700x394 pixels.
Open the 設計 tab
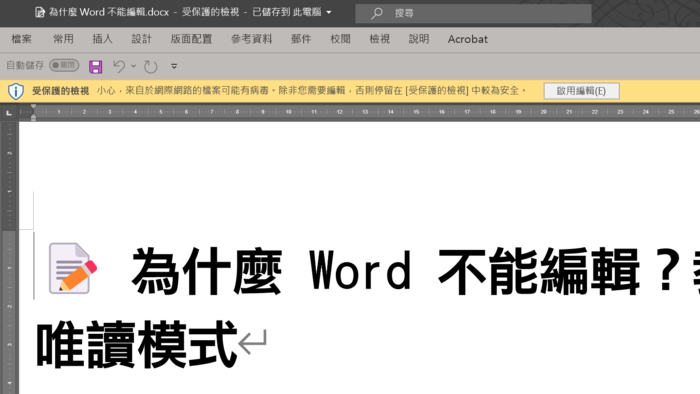(x=142, y=39)
